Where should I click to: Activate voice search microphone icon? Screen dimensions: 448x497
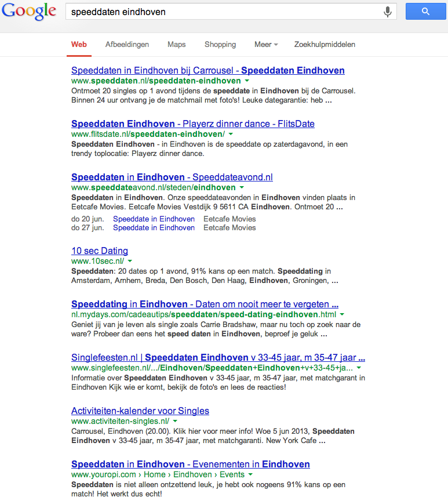coord(387,12)
